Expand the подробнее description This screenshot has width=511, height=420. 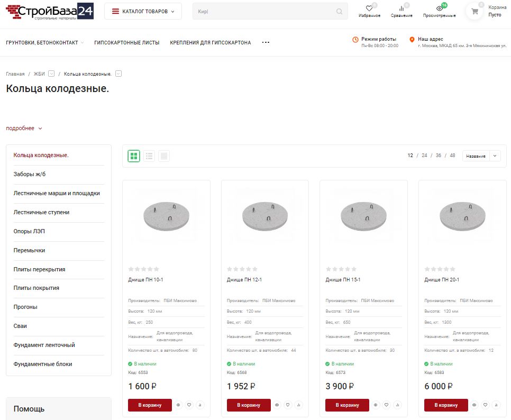point(24,129)
